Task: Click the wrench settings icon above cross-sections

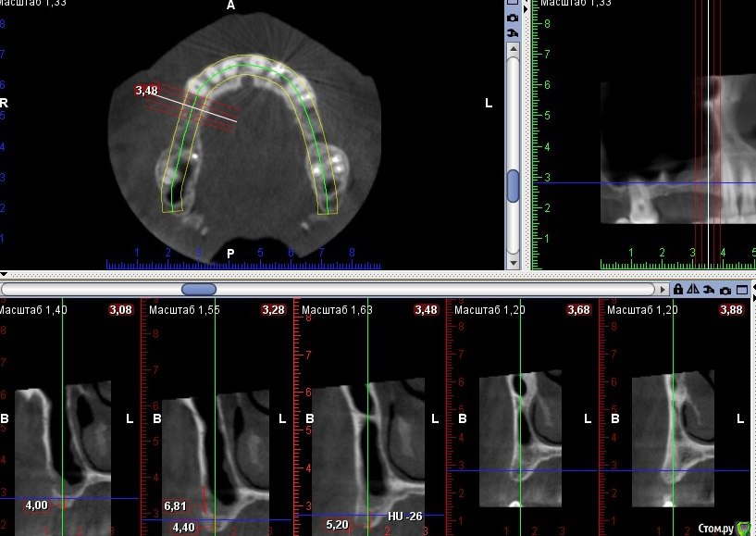Action: click(709, 290)
